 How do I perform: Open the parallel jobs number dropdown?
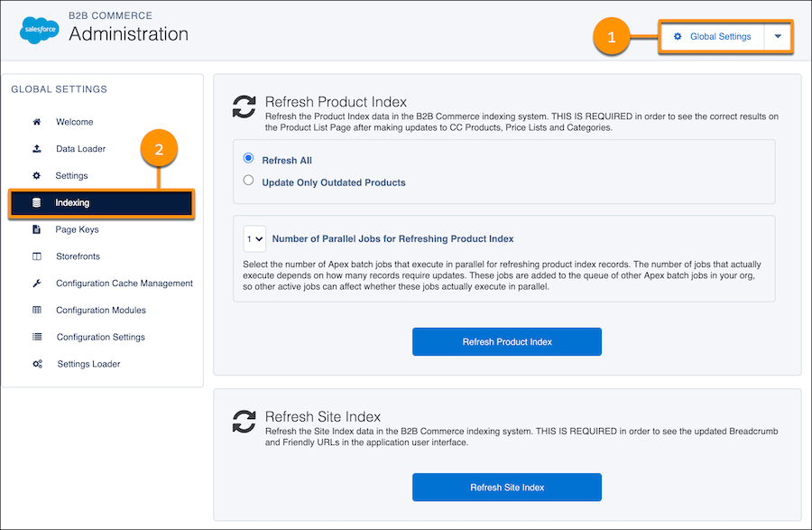point(254,239)
